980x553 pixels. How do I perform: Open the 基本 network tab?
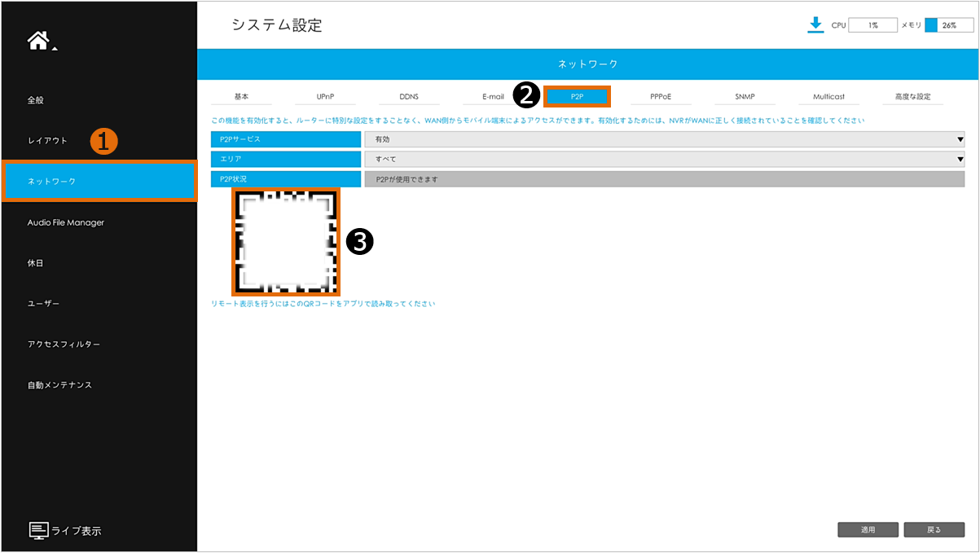tap(241, 97)
